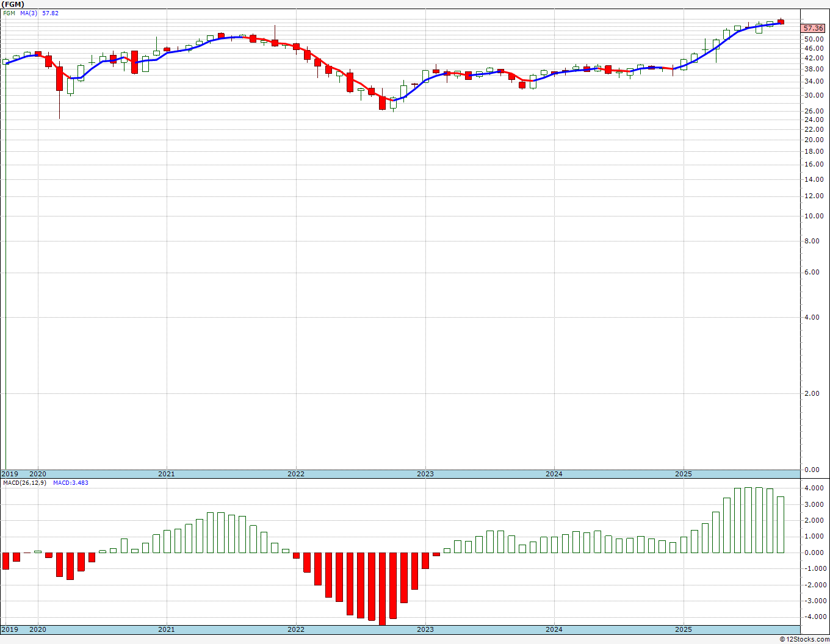
Task: Click the most recent green MACD histogram bar
Action: (x=781, y=524)
